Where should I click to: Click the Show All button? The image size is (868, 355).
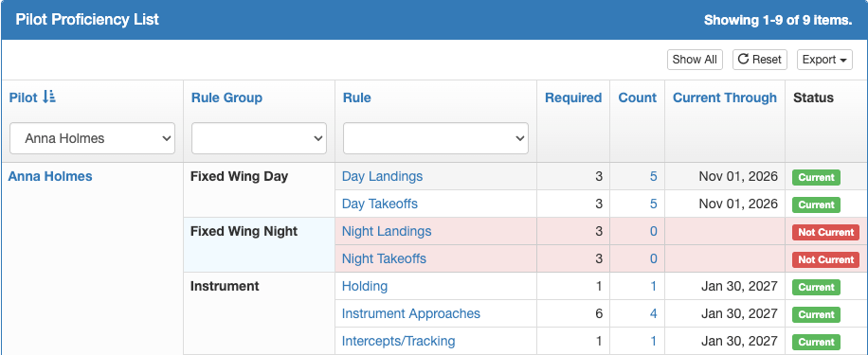click(695, 60)
